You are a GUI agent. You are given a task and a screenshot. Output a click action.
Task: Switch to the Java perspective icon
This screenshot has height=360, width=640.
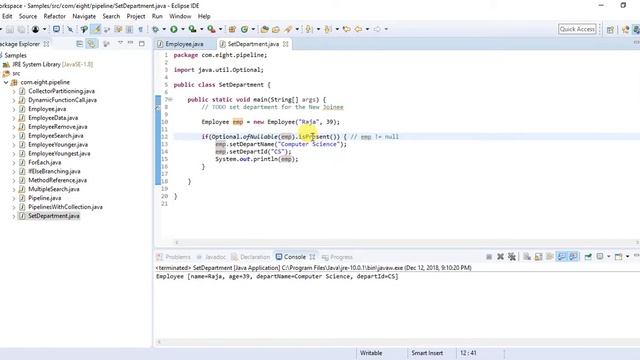point(636,29)
